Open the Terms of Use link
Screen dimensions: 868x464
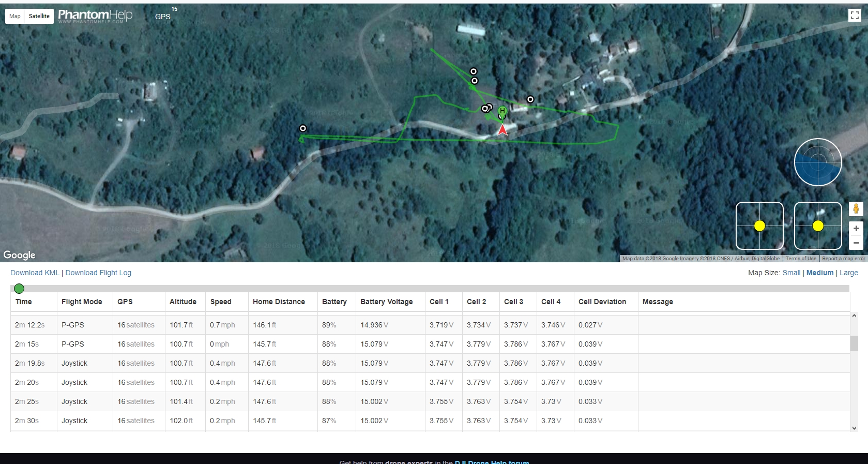point(801,259)
